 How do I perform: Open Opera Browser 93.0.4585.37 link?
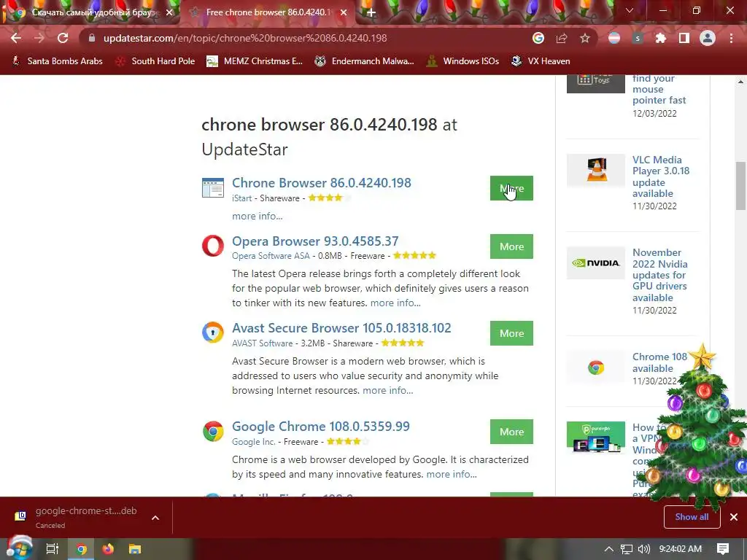315,241
